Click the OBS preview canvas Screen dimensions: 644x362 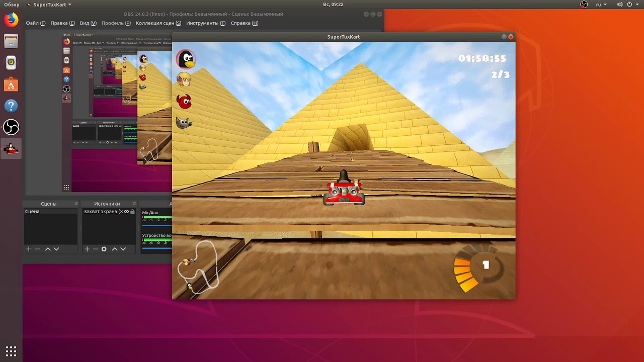(117, 112)
